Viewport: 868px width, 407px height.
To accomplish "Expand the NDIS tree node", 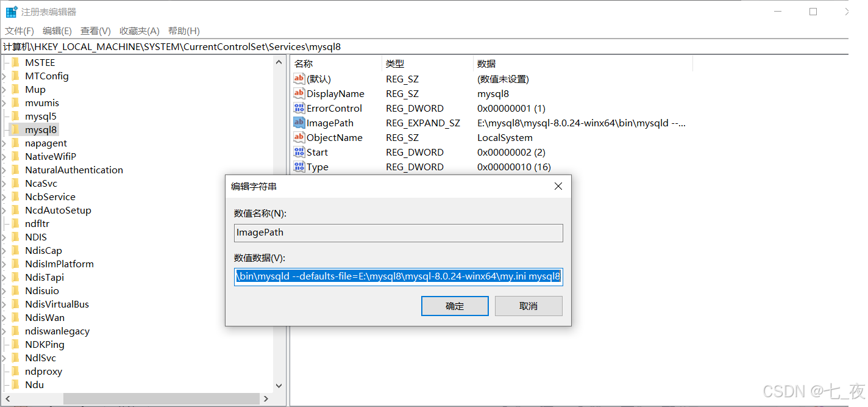I will pos(4,237).
